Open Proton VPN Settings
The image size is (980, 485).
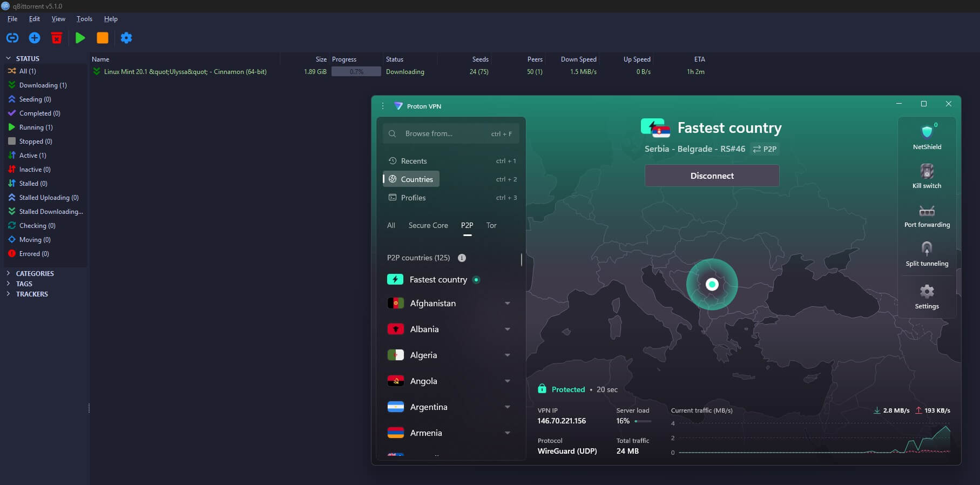point(927,297)
